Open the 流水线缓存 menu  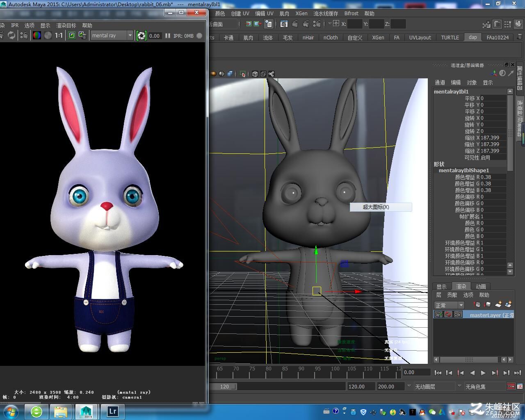coord(326,14)
